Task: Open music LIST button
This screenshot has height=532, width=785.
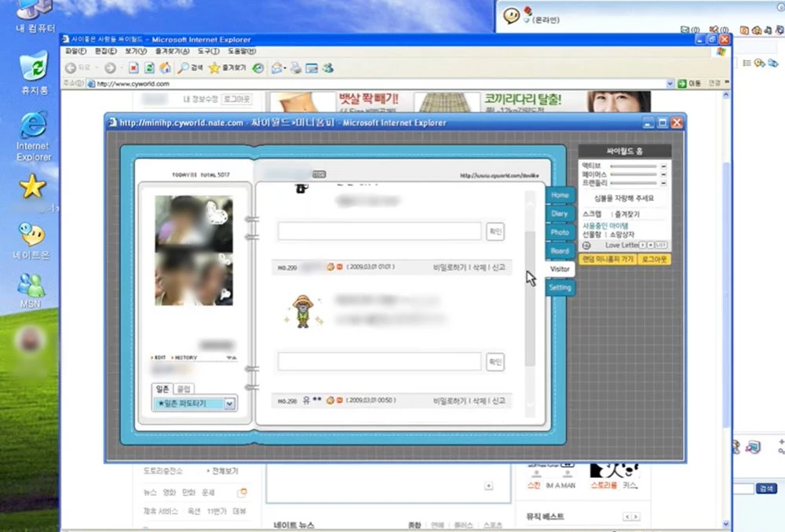Action: tap(661, 246)
